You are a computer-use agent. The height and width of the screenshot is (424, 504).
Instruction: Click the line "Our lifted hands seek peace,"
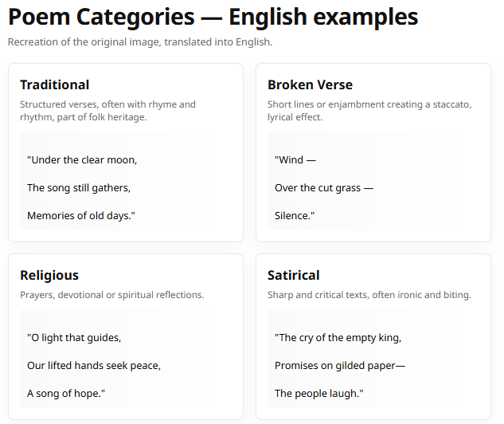(94, 365)
